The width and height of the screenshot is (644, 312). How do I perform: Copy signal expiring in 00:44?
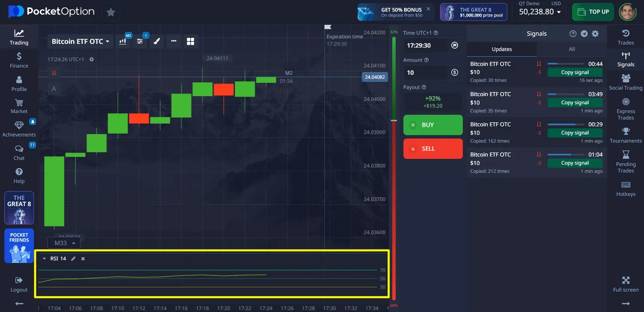pos(575,72)
